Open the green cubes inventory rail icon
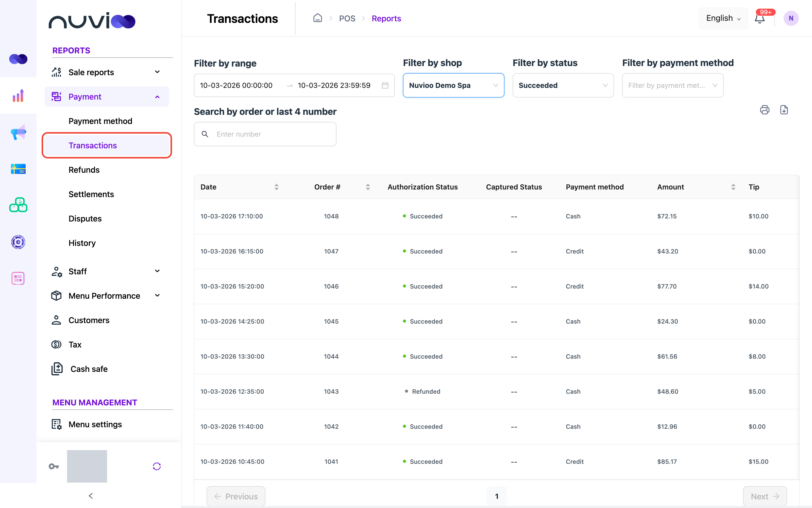 [18, 205]
